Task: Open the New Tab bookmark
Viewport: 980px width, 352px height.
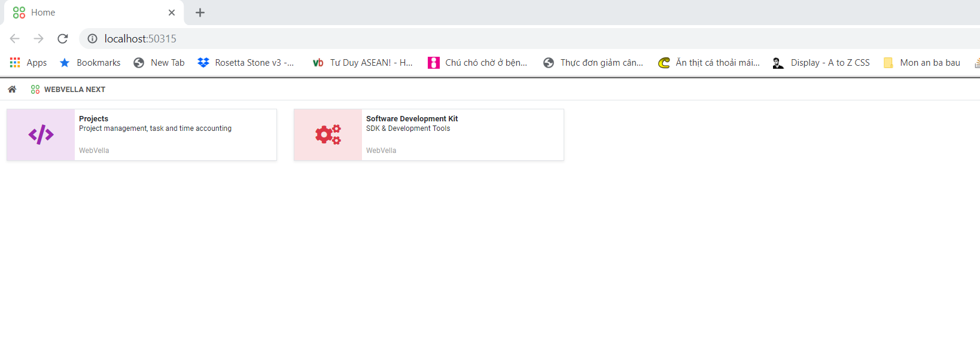Action: [x=159, y=63]
